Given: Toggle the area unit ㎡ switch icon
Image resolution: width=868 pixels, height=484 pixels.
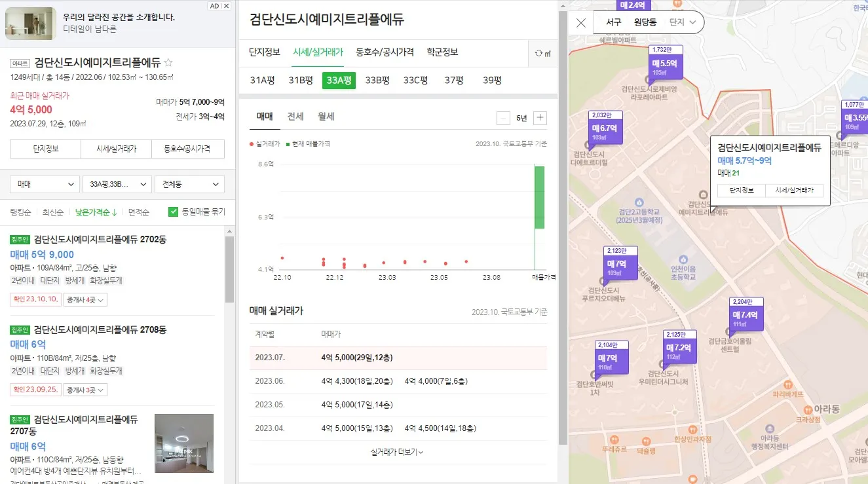Looking at the screenshot, I should click(x=542, y=54).
